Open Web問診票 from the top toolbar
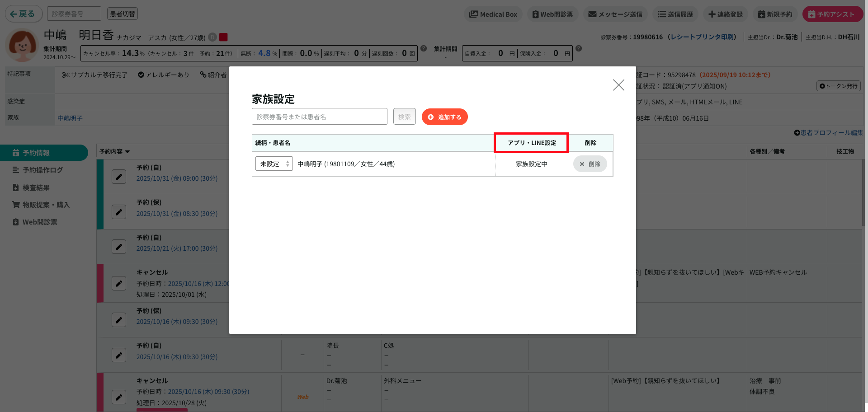Screen dimensions: 868x412 pos(552,14)
